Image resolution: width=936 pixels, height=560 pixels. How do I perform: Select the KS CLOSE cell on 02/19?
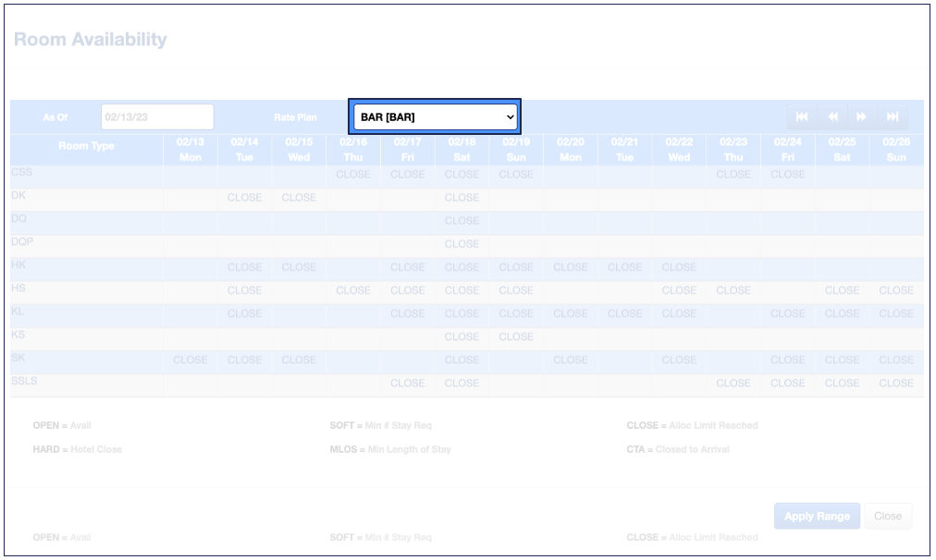516,337
